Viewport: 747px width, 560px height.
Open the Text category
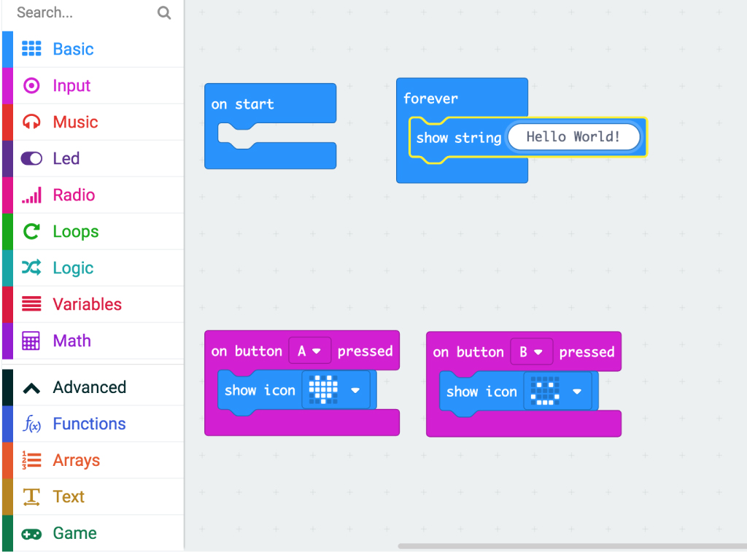tap(93, 497)
